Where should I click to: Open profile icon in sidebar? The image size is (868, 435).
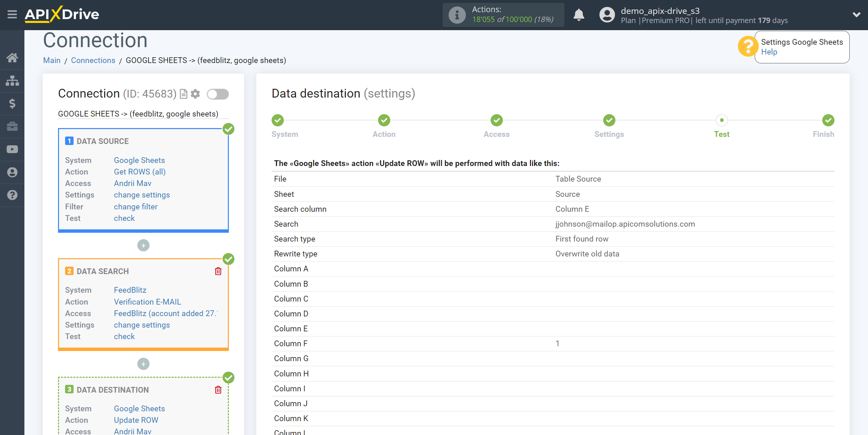(x=12, y=172)
